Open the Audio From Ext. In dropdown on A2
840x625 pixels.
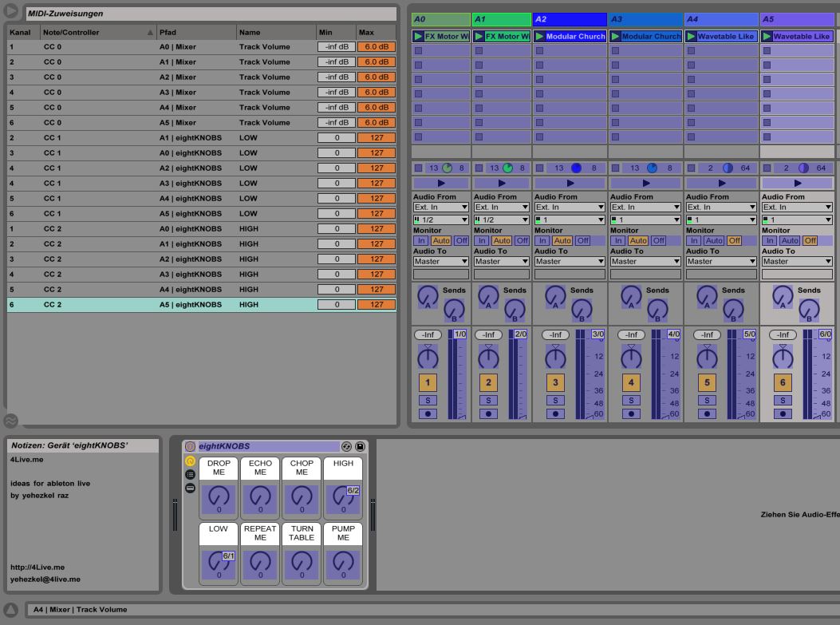pos(569,208)
